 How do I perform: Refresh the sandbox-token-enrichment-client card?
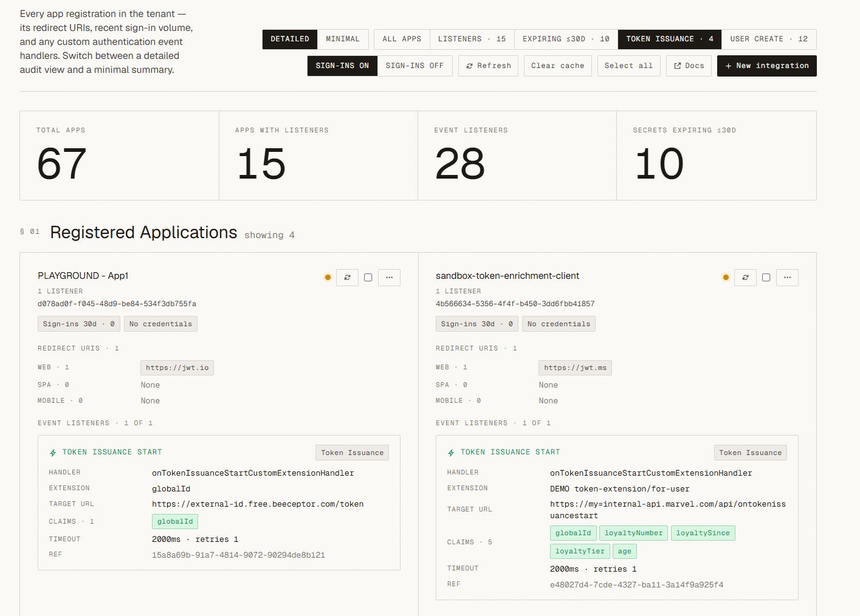(x=745, y=278)
